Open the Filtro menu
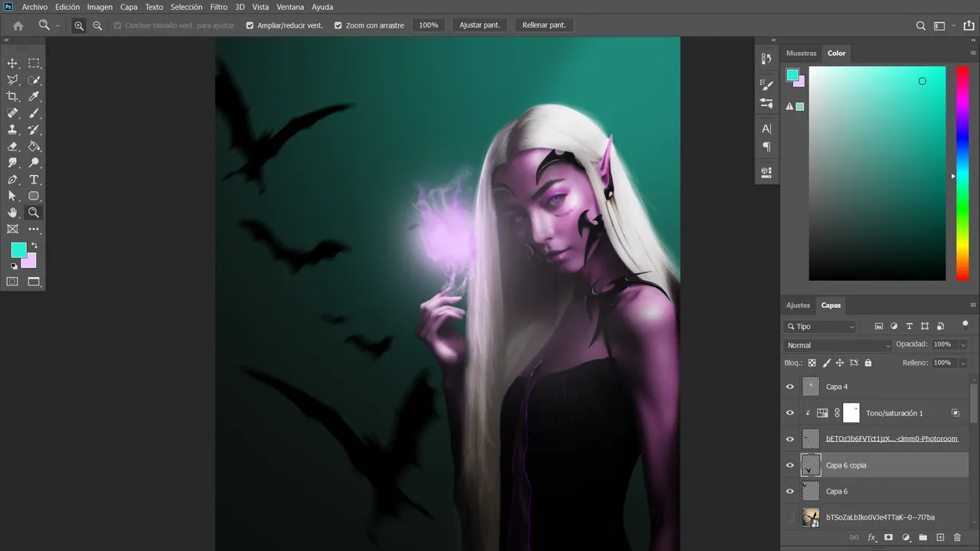The width and height of the screenshot is (980, 551). point(219,7)
